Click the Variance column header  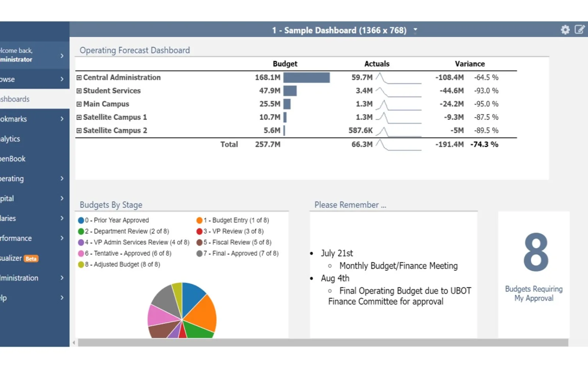click(470, 64)
